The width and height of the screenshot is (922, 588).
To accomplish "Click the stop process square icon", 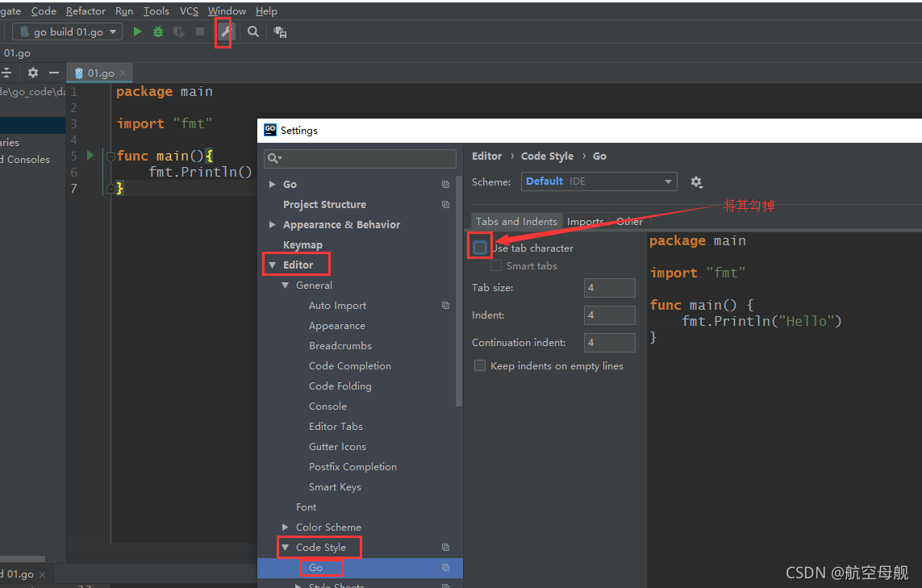I will pos(200,31).
